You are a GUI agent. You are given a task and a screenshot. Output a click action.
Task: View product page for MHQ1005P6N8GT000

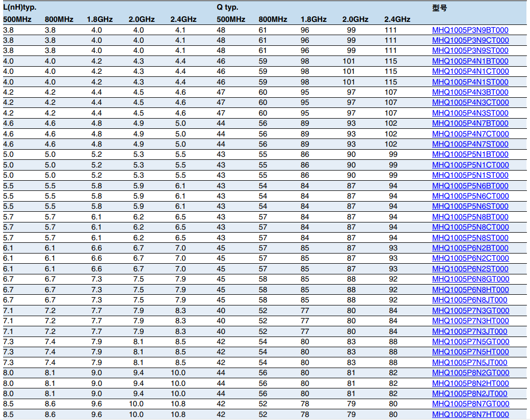[470, 279]
